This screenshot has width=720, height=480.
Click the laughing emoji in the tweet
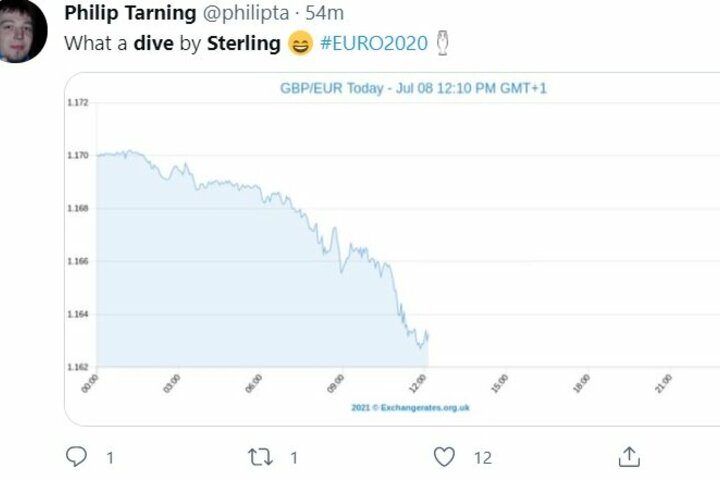tap(299, 44)
